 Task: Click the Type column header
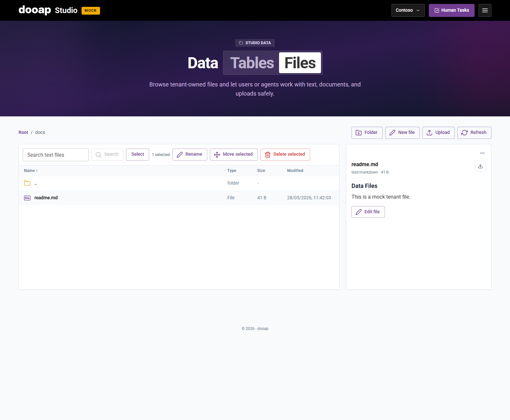pyautogui.click(x=232, y=171)
